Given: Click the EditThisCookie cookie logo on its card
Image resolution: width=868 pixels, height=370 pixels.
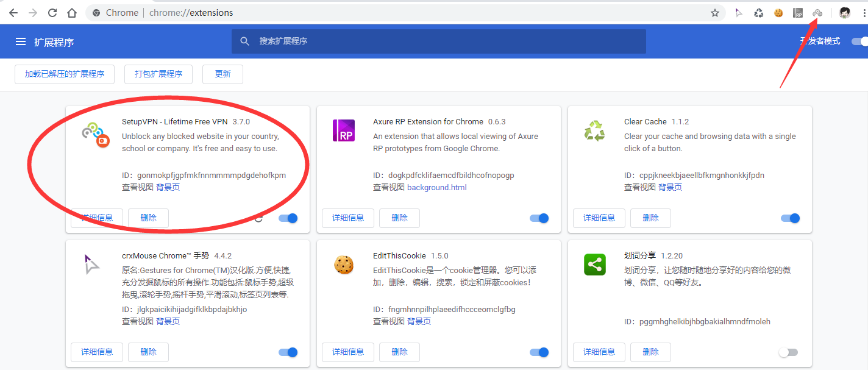Looking at the screenshot, I should (x=344, y=265).
